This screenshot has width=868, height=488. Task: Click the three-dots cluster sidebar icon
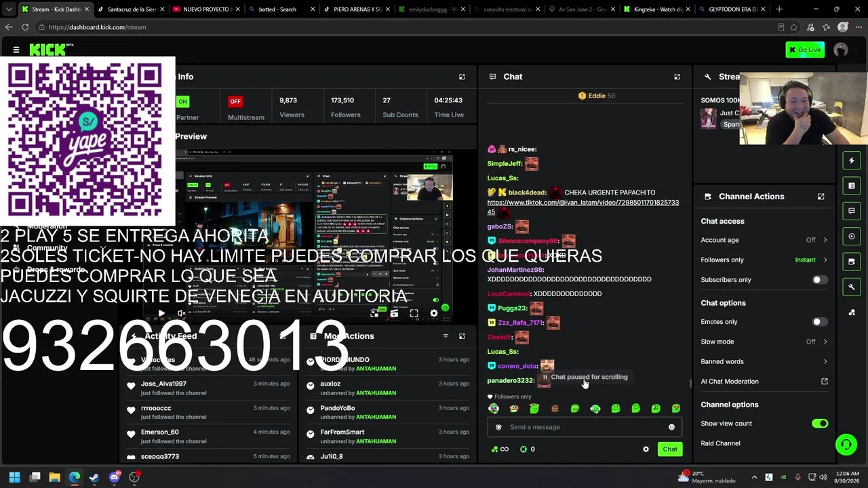click(852, 312)
